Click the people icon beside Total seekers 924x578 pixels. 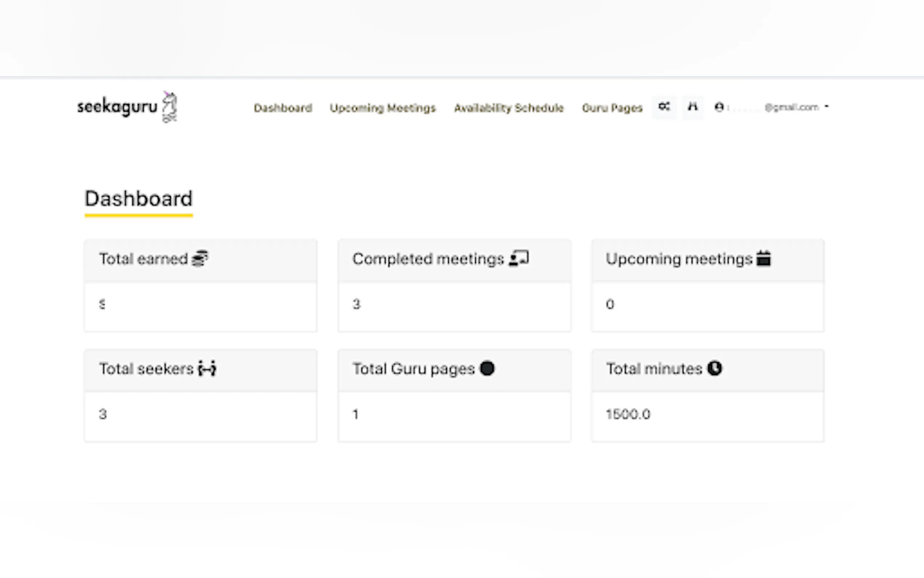coord(207,369)
